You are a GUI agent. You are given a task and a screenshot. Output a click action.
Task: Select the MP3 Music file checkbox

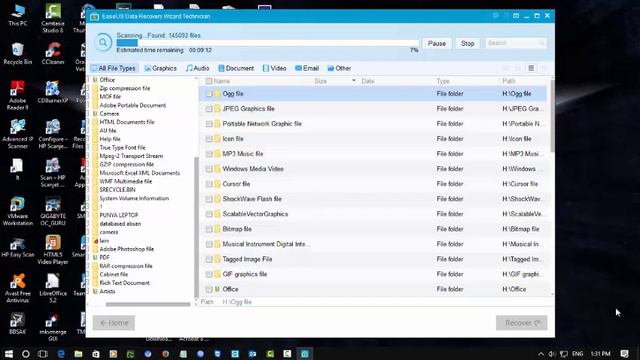(x=209, y=154)
